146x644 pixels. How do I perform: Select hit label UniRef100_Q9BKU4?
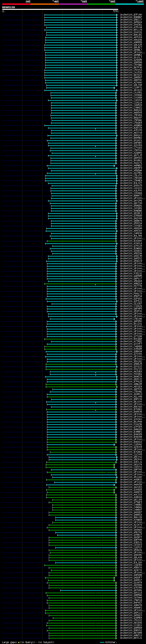131,351
